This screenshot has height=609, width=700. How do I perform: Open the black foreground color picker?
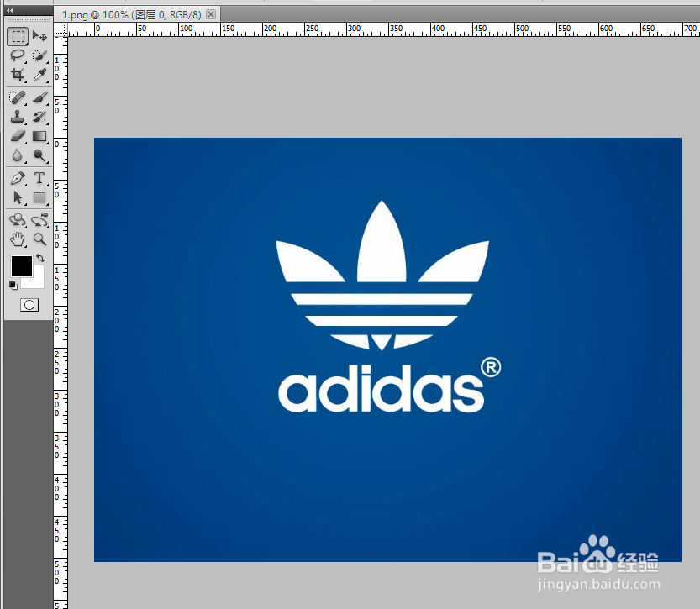[22, 266]
